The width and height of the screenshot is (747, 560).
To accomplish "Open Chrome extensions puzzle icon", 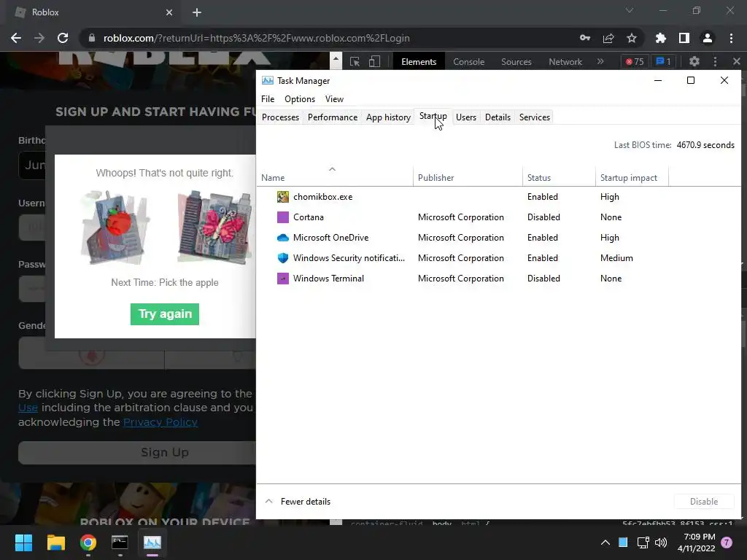I will [x=660, y=38].
